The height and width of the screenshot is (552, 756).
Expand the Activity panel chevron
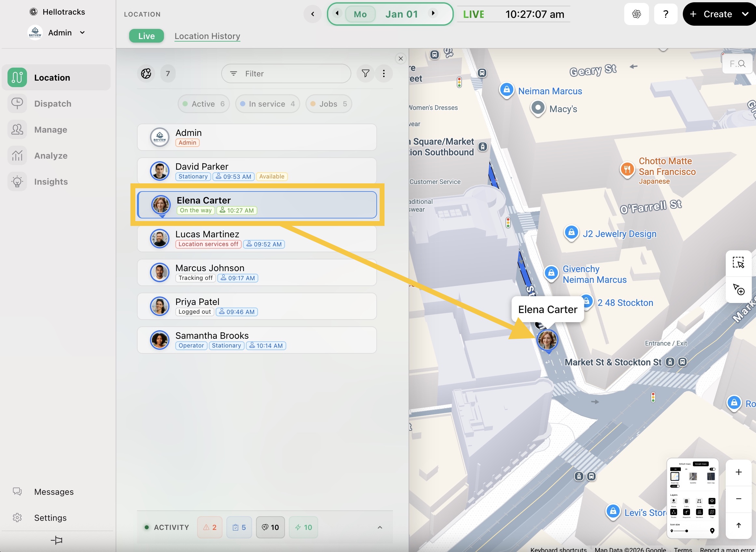(x=380, y=527)
